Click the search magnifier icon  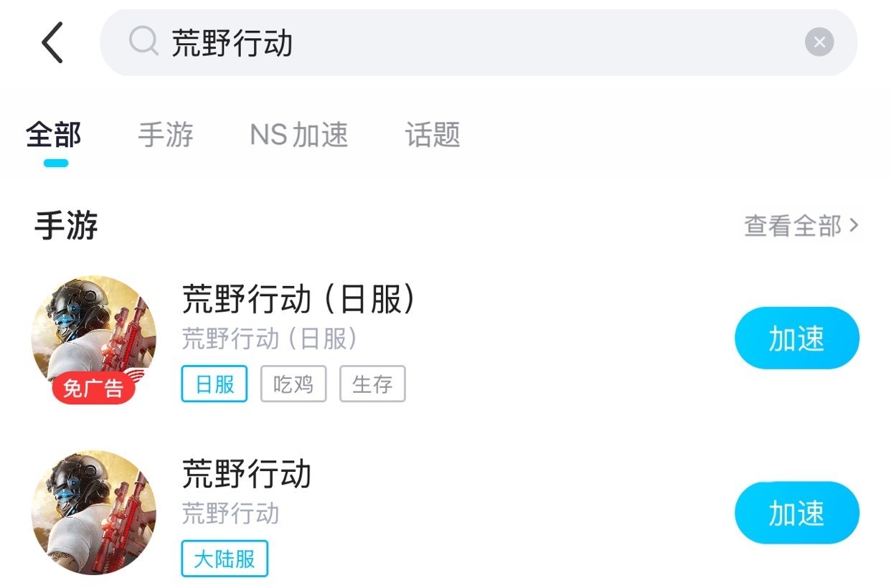pos(143,42)
